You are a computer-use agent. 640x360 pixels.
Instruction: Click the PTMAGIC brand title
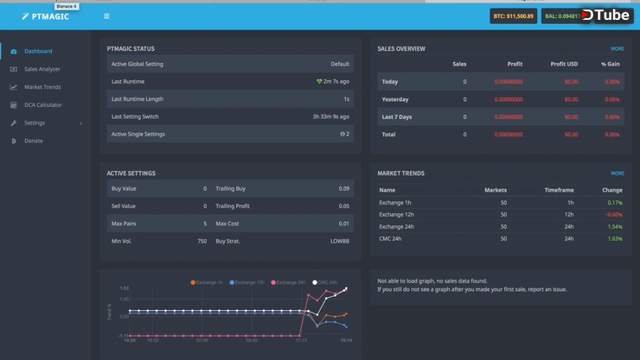[x=50, y=17]
